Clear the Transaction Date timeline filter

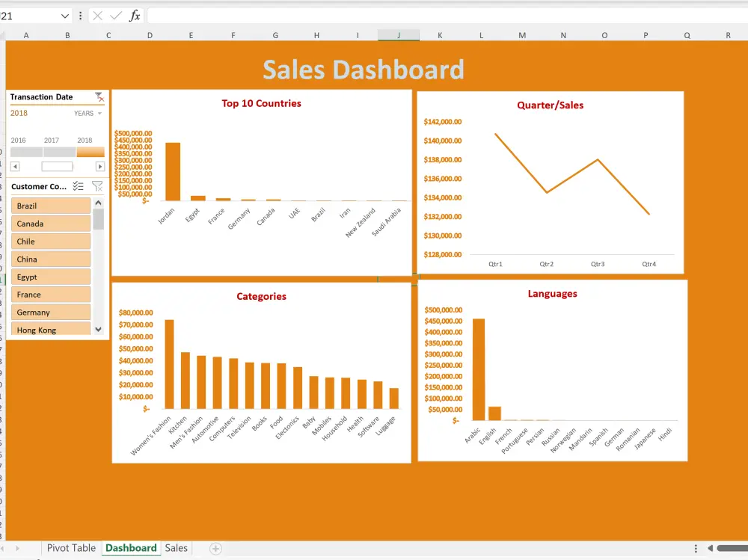[x=99, y=97]
